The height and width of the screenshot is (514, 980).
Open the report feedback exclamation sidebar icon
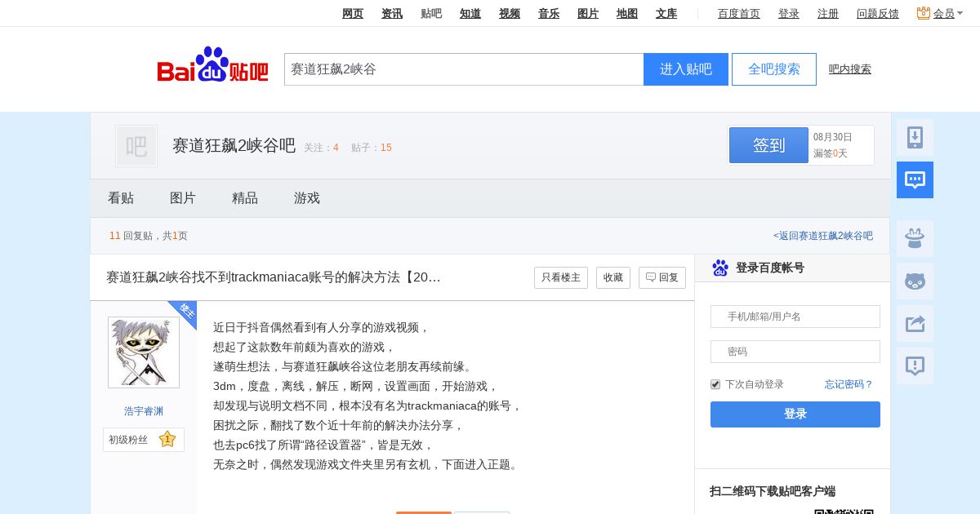(x=915, y=366)
